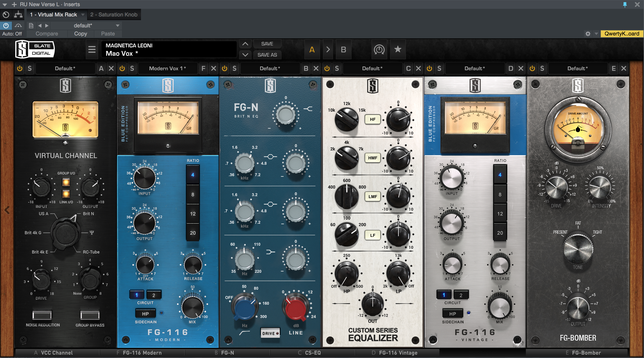This screenshot has width=644, height=358.
Task: Open the Saturation Knob insert tab
Action: pyautogui.click(x=114, y=15)
